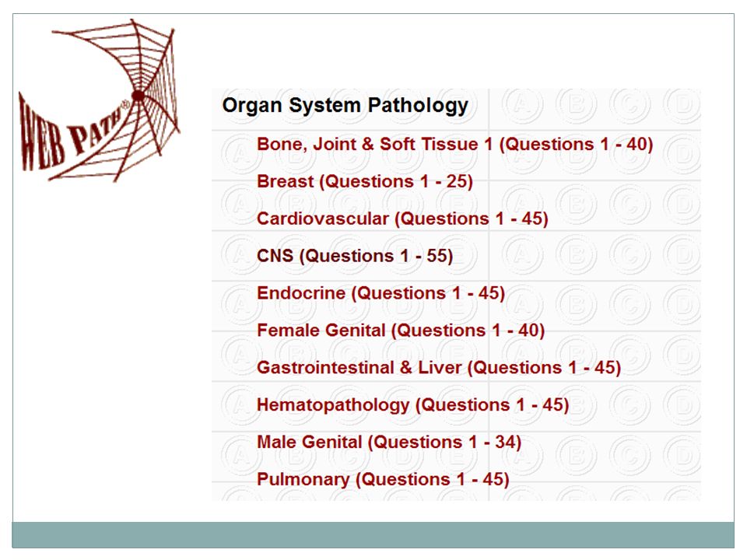Open Pulmonary questions 1 - 45
The height and width of the screenshot is (560, 747).
[383, 479]
